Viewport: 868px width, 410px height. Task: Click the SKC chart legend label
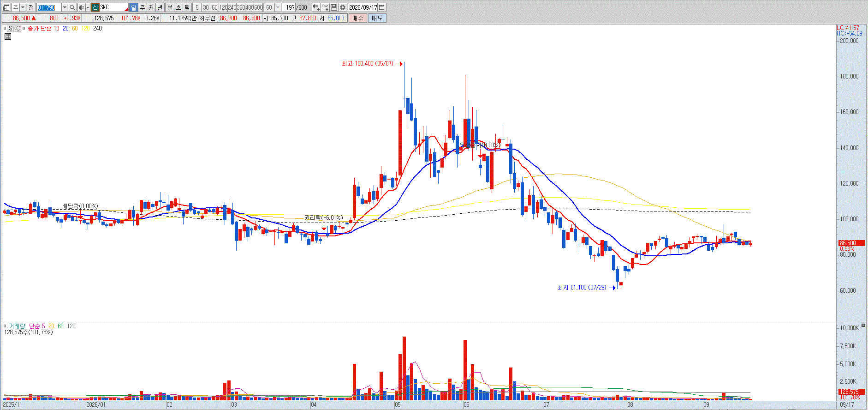pyautogui.click(x=14, y=28)
